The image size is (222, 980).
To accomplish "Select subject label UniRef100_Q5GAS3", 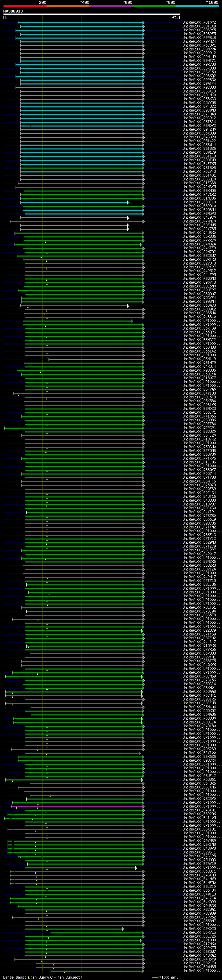I will tap(199, 306).
